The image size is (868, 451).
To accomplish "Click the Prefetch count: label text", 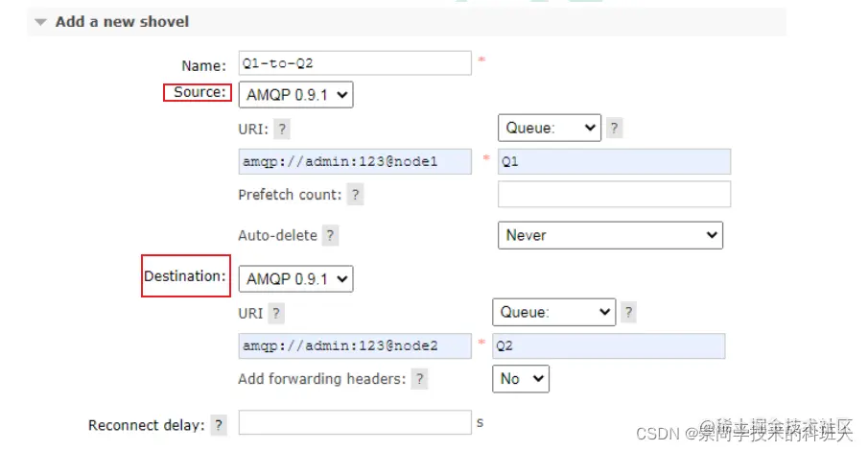I will click(290, 195).
